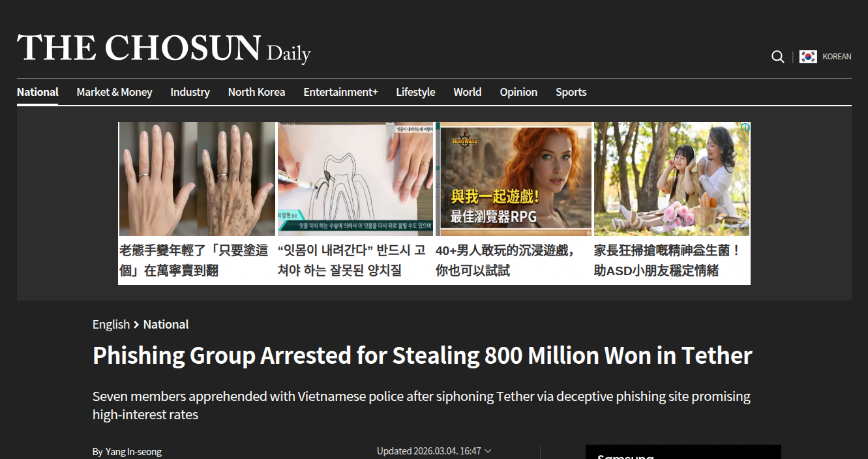Navigate to the Opinion section

518,92
